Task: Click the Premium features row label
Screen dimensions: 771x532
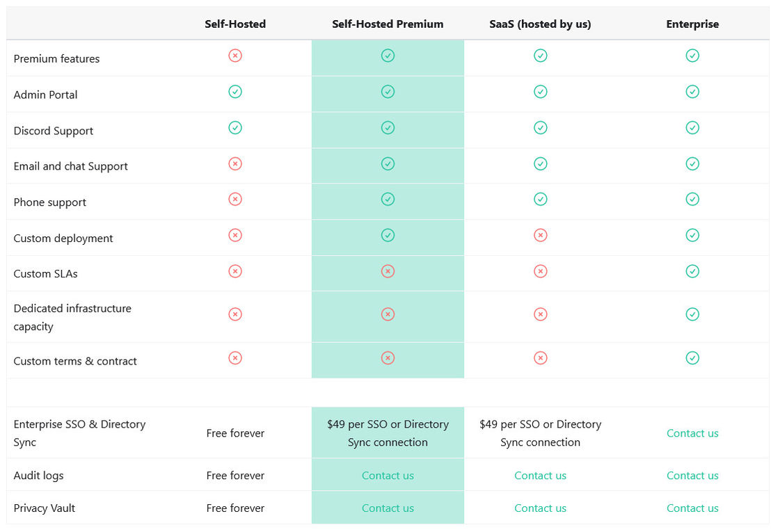Action: [x=56, y=58]
